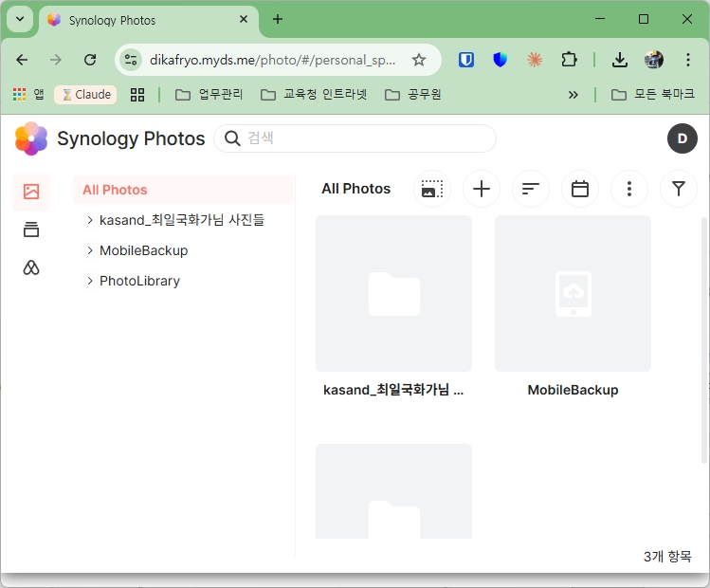Click the plus add button

[x=482, y=189]
